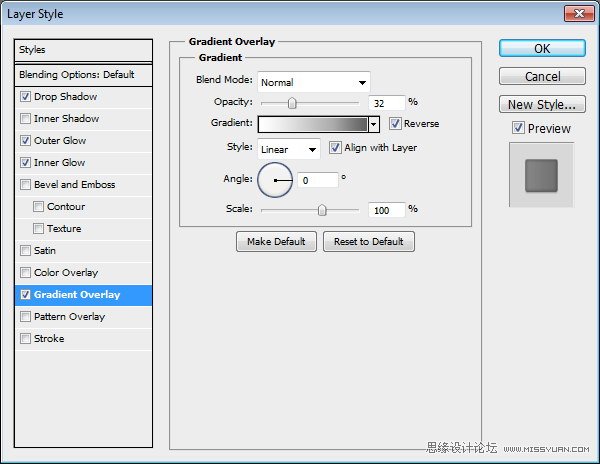The height and width of the screenshot is (464, 600).
Task: Select the Bevel and Emboss label
Action: point(75,185)
